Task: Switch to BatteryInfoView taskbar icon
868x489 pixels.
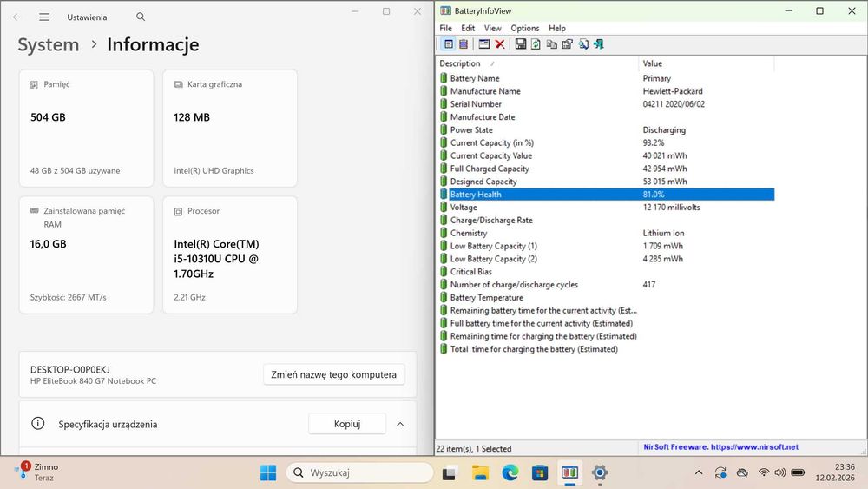Action: tap(569, 473)
